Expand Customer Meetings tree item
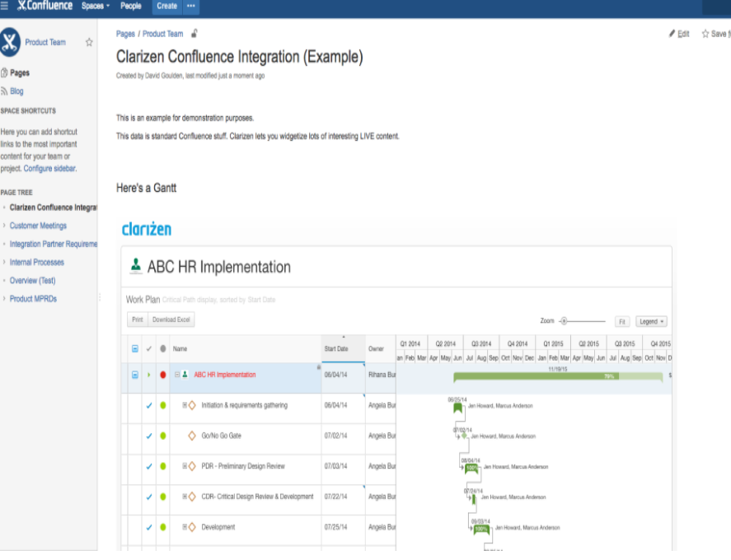Viewport: 731px width, 560px height. coord(4,226)
